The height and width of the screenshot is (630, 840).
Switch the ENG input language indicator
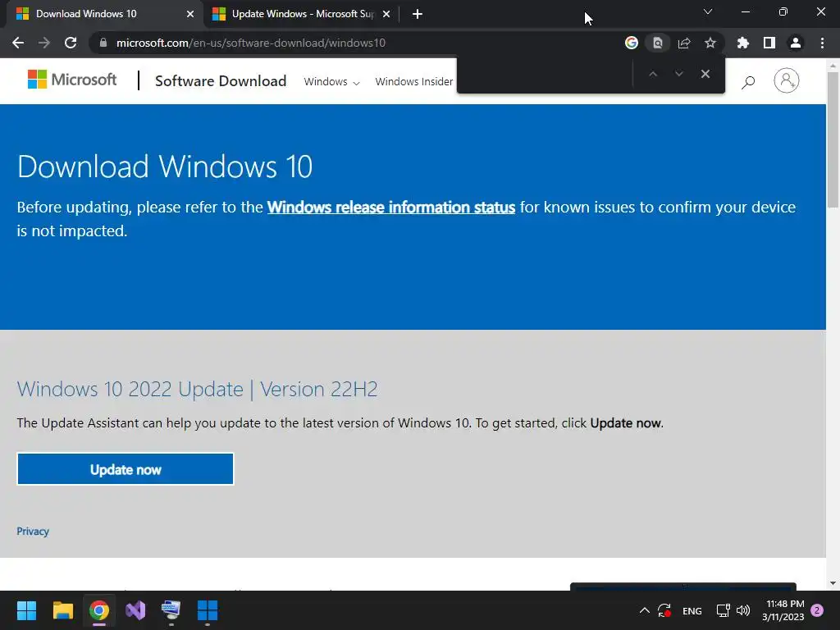tap(692, 610)
